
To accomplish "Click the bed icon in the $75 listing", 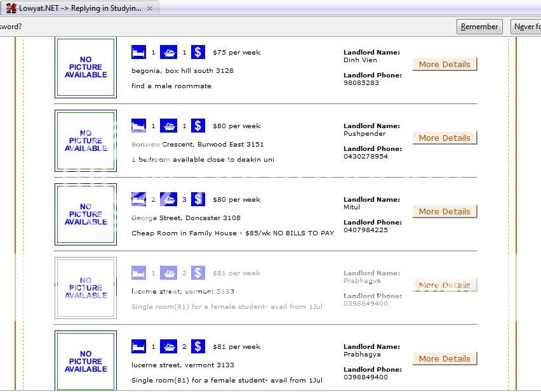I will [138, 52].
